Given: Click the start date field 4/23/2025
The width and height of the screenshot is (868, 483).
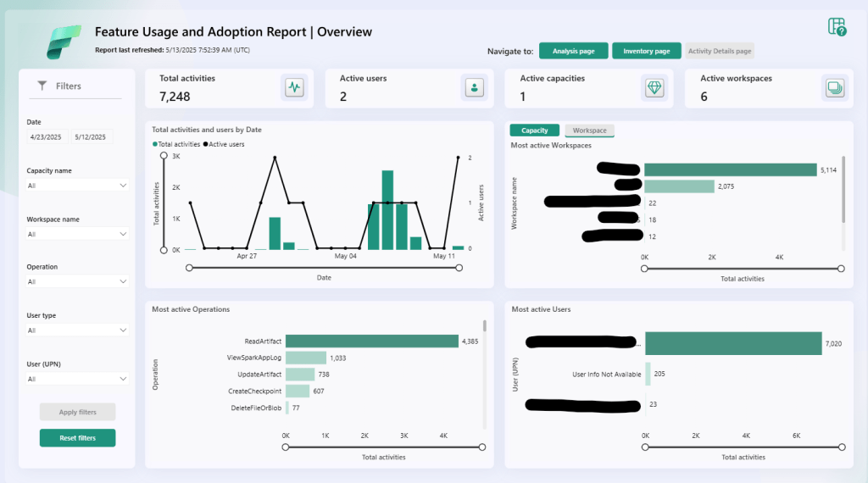Looking at the screenshot, I should (47, 137).
